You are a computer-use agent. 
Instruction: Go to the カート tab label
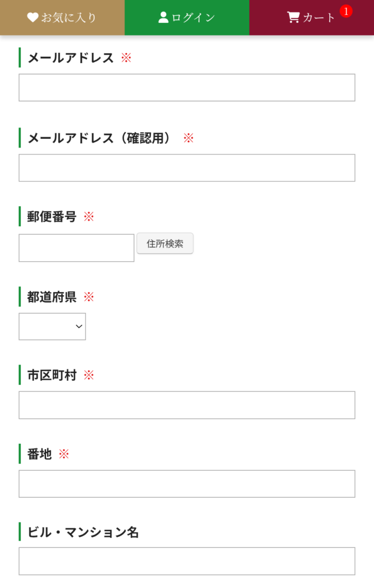click(319, 18)
